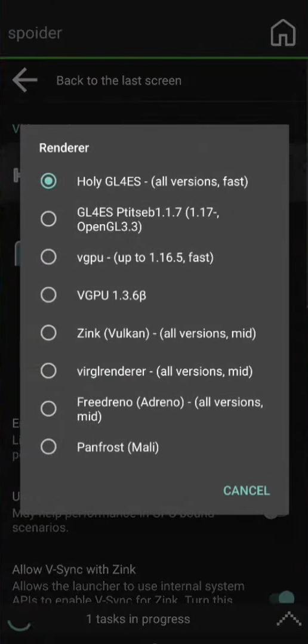Image resolution: width=308 pixels, height=644 pixels.
Task: Pick Panfrost (Mali) radio button
Action: coord(48,447)
